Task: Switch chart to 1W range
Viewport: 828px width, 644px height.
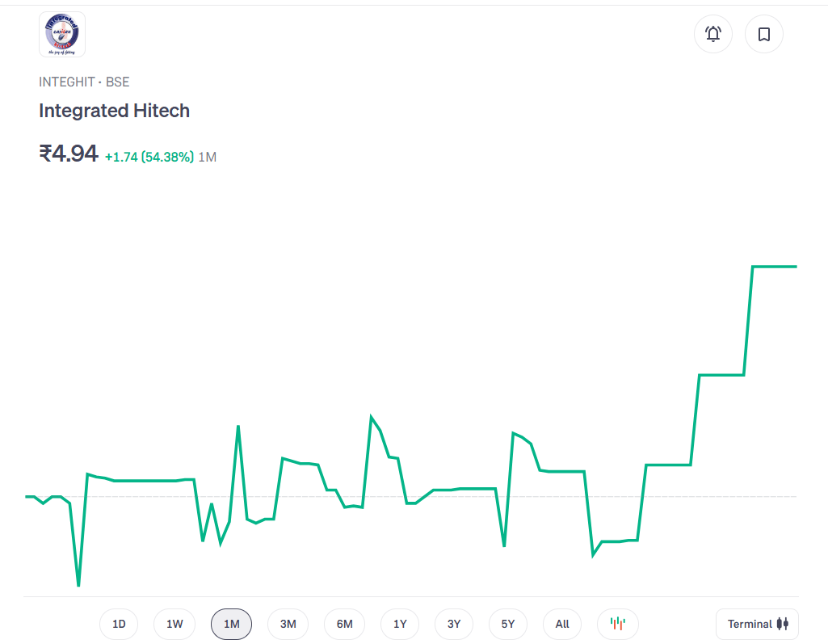Action: (174, 624)
